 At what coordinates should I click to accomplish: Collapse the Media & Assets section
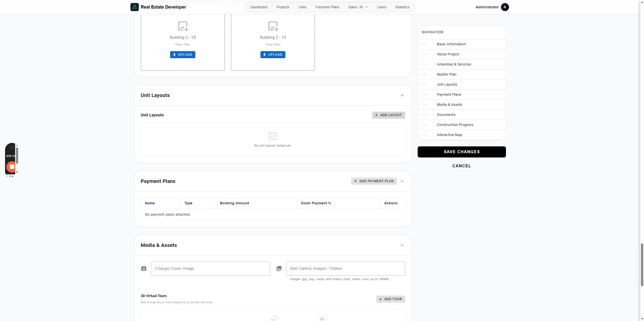(x=402, y=245)
